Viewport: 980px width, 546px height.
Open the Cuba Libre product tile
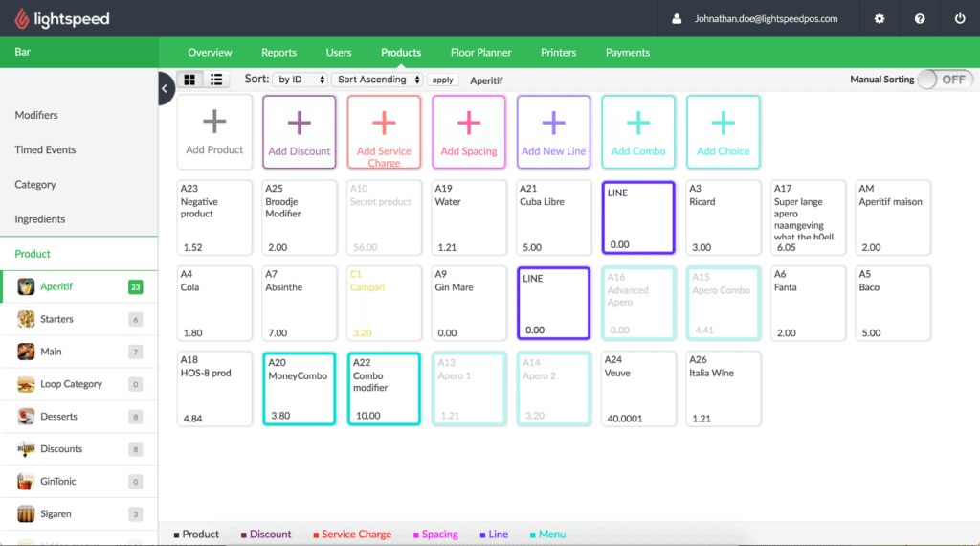click(x=554, y=217)
